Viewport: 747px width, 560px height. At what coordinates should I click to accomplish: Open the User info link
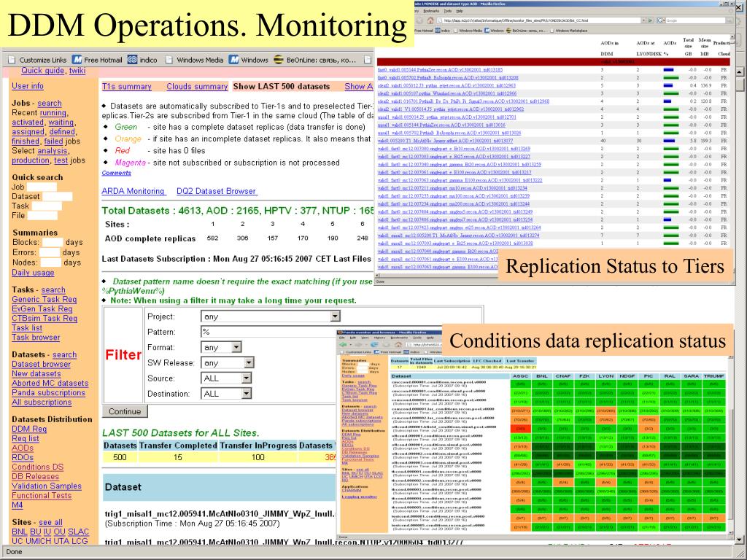pyautogui.click(x=28, y=86)
